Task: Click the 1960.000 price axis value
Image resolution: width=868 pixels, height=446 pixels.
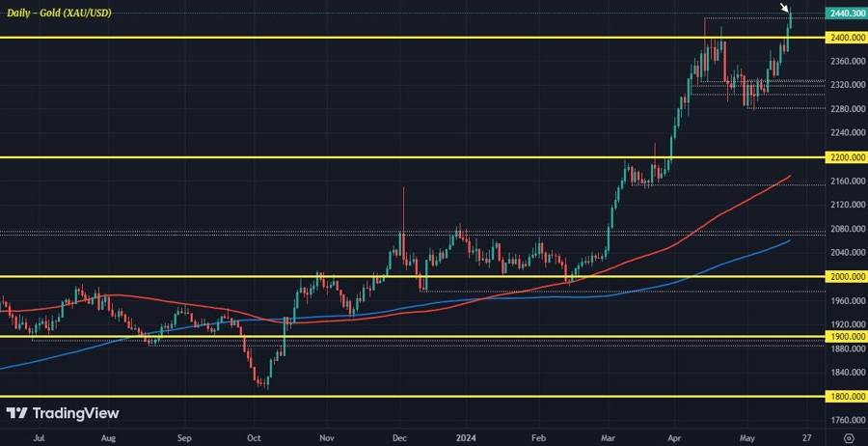Action: pyautogui.click(x=847, y=301)
